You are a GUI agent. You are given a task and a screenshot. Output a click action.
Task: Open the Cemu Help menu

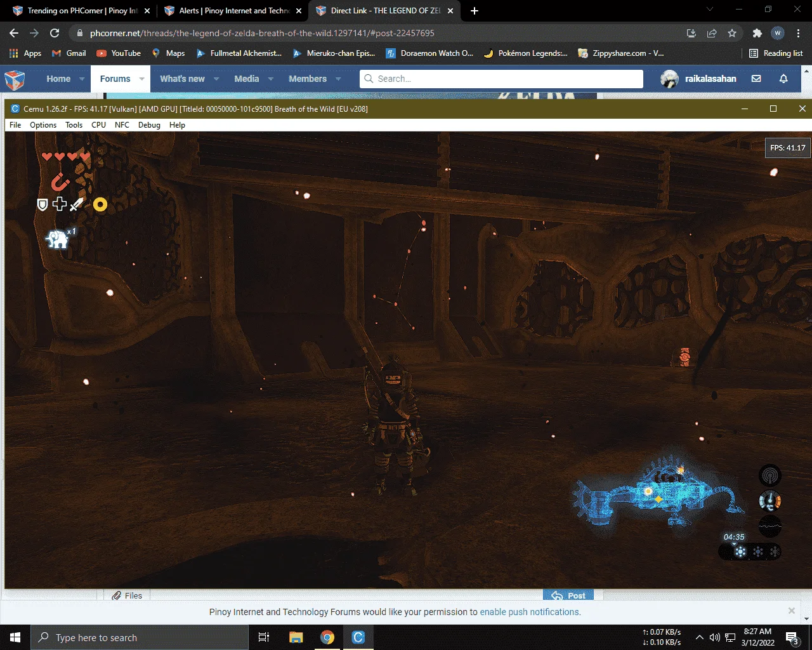[177, 125]
